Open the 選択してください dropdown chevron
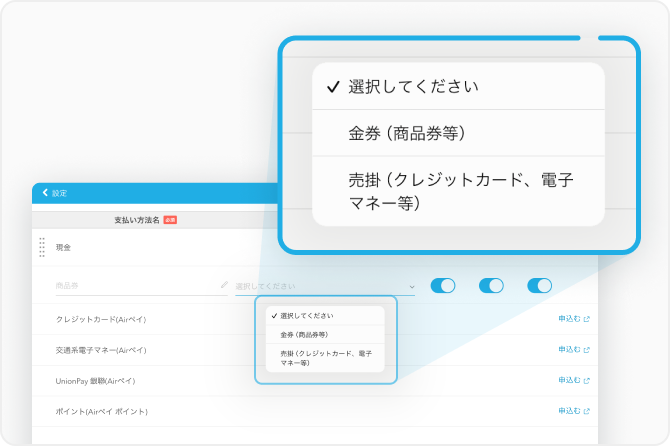The height and width of the screenshot is (446, 670). 411,286
